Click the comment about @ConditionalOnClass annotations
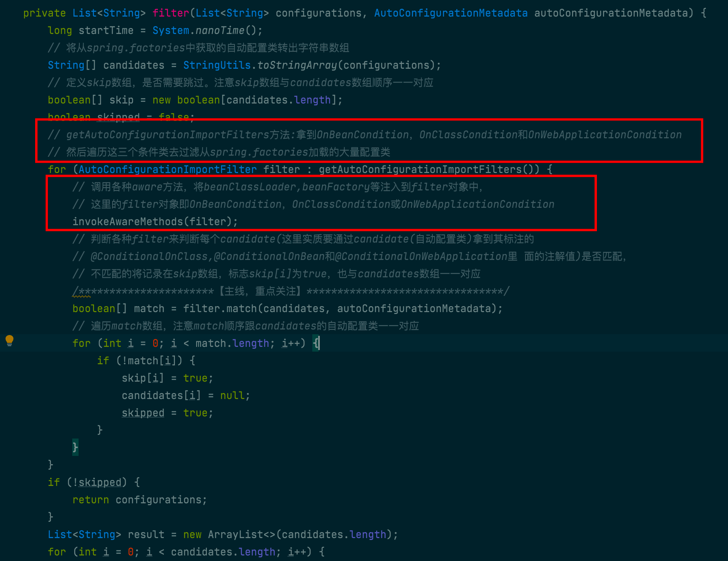Viewport: 728px width, 561px height. [x=349, y=256]
